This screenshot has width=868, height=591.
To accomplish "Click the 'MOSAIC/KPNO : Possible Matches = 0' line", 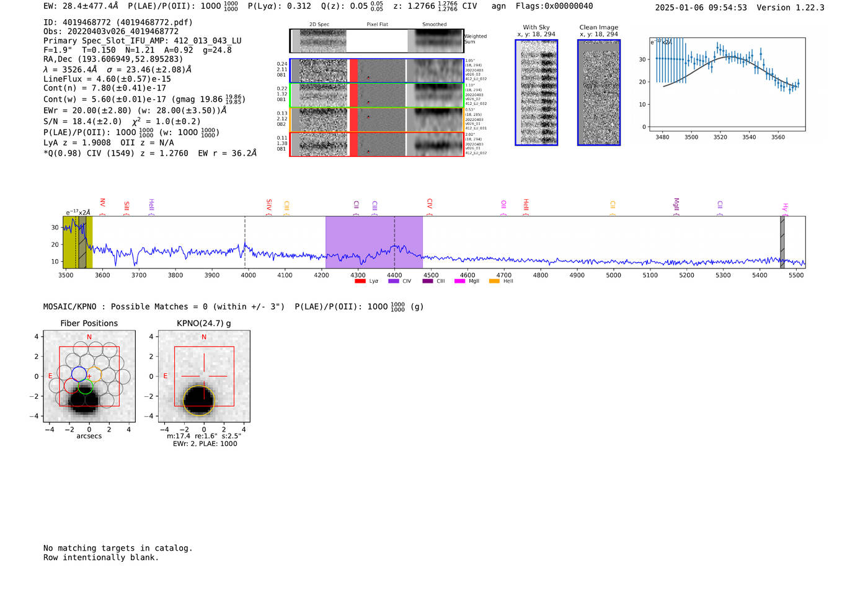I will 234,306.
